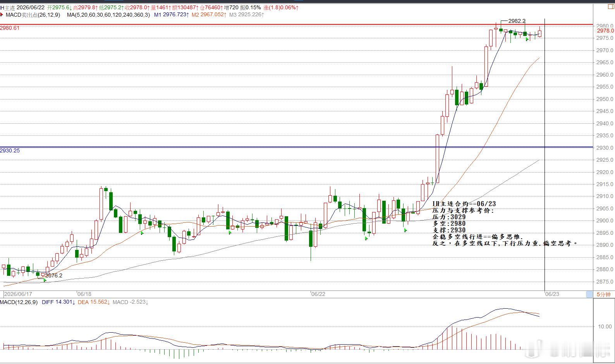Click the 收2978.0 close price

[x=137, y=7]
